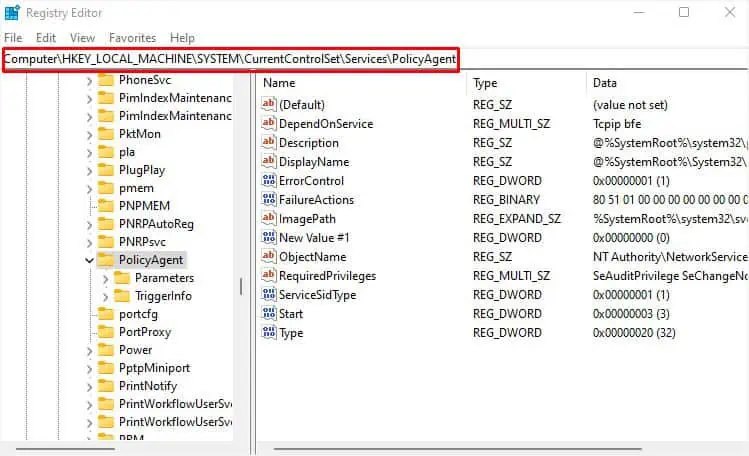Click the tree pane vertical scrollbar
Image resolution: width=749 pixels, height=456 pixels.
pos(239,286)
